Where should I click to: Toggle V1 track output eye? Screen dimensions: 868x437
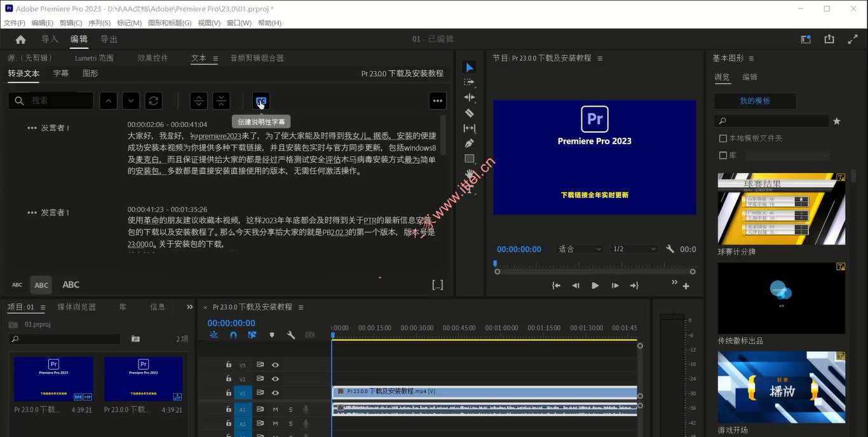[x=276, y=393]
